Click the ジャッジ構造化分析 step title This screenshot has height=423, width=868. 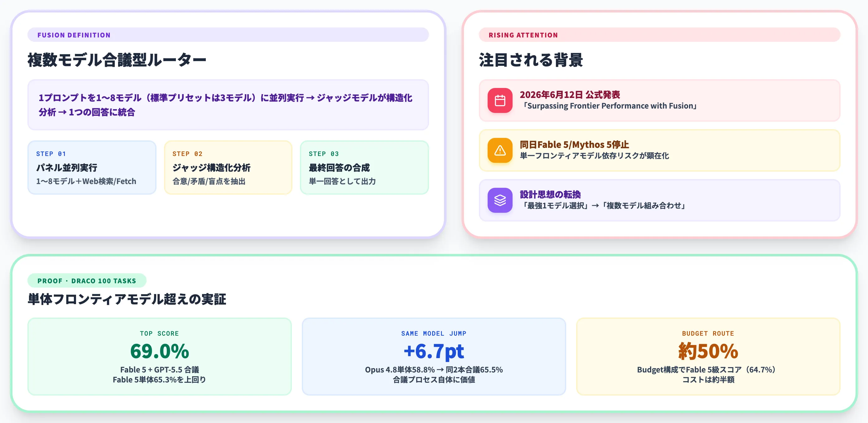point(211,168)
